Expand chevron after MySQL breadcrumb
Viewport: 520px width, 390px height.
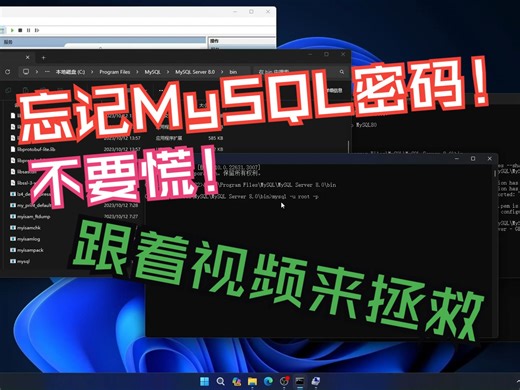pos(168,72)
